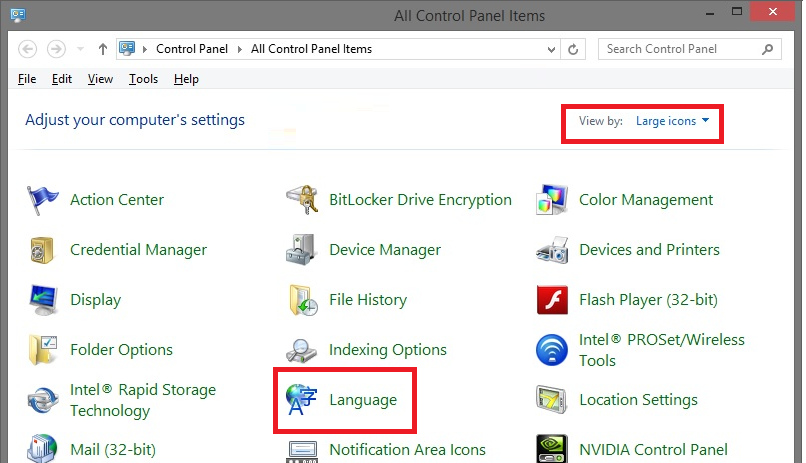Click the Display link text
The width and height of the screenshot is (806, 463).
pyautogui.click(x=96, y=300)
